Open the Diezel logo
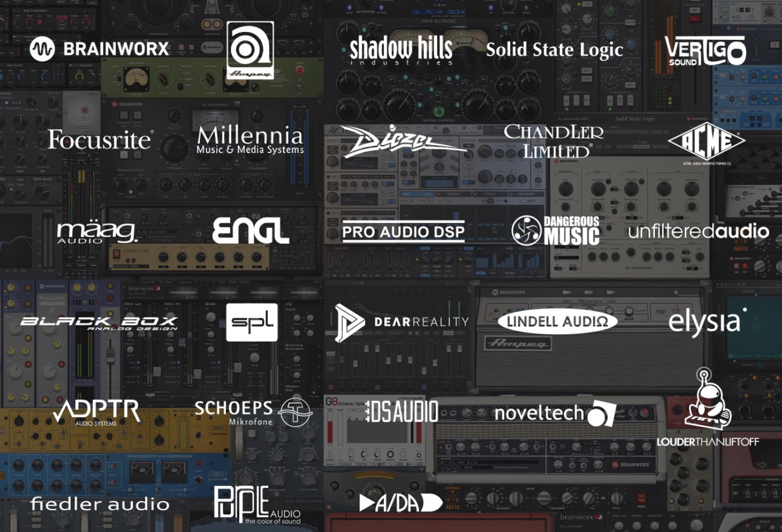 click(x=403, y=141)
